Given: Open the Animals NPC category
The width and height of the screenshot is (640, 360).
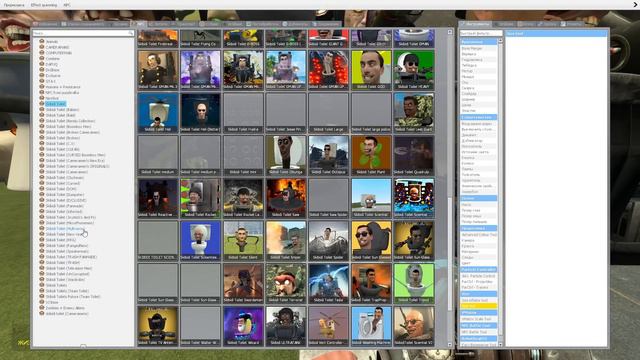Looking at the screenshot, I should point(51,42).
